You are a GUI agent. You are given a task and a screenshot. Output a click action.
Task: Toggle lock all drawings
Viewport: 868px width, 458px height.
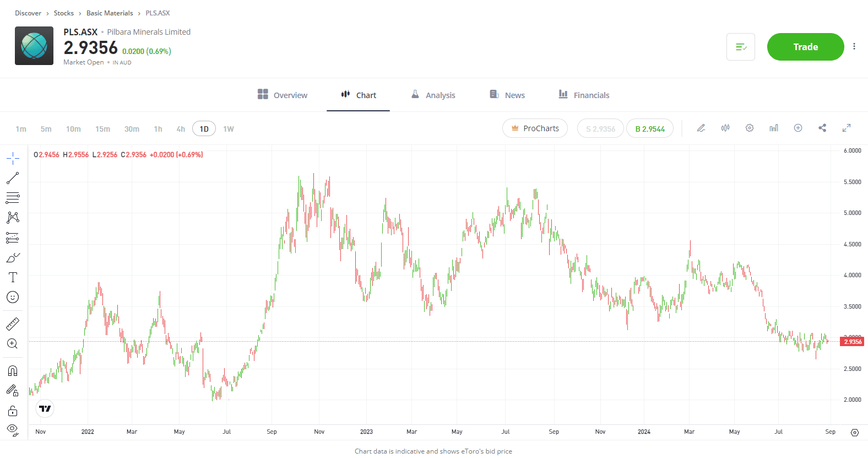click(x=13, y=411)
